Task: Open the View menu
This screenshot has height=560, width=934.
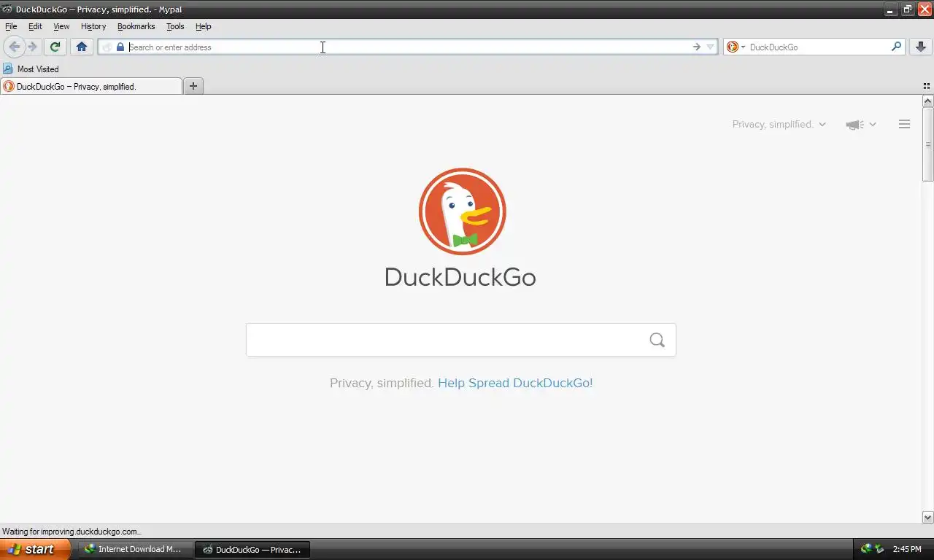Action: [x=61, y=26]
